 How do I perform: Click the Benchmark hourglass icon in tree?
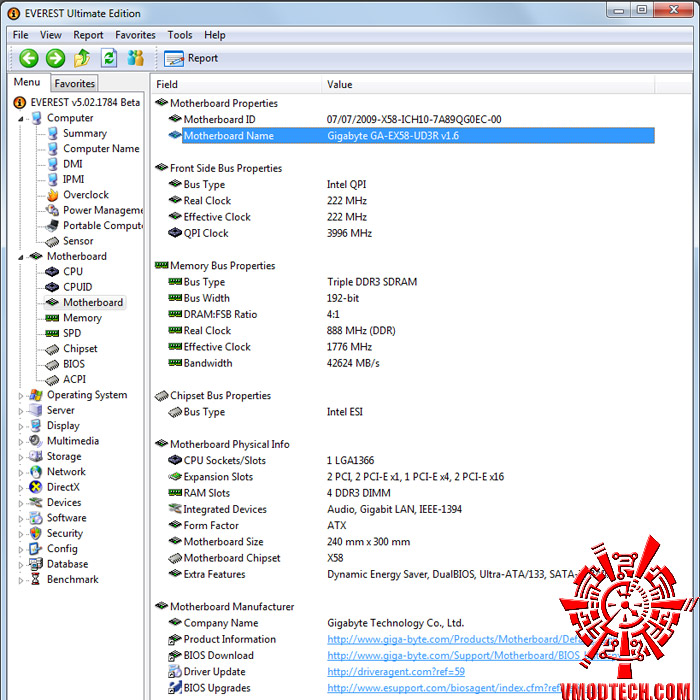[36, 579]
